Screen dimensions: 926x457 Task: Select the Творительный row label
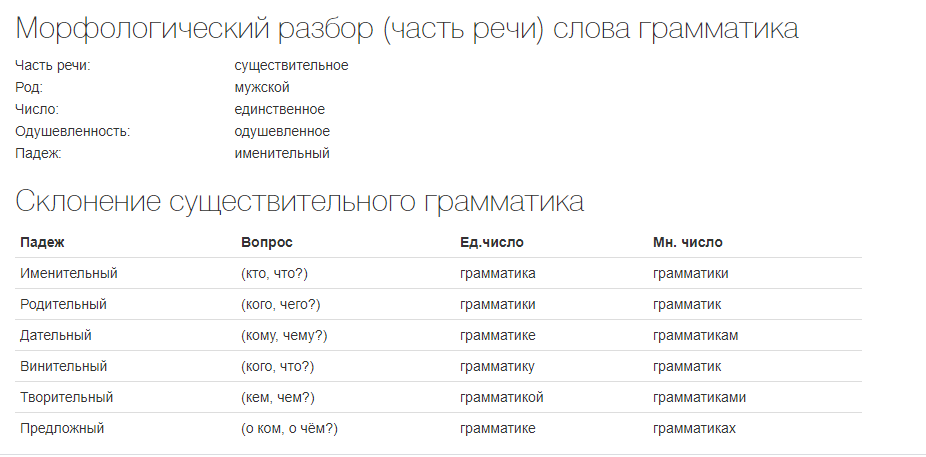pyautogui.click(x=66, y=397)
